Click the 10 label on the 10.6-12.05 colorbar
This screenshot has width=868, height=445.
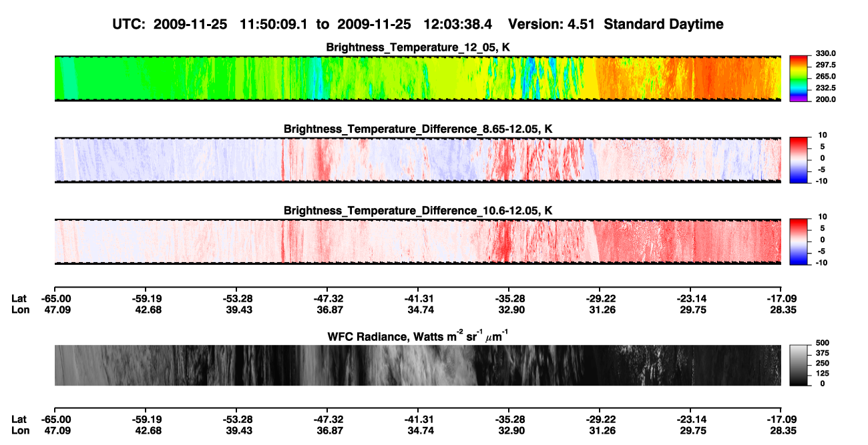click(x=823, y=216)
